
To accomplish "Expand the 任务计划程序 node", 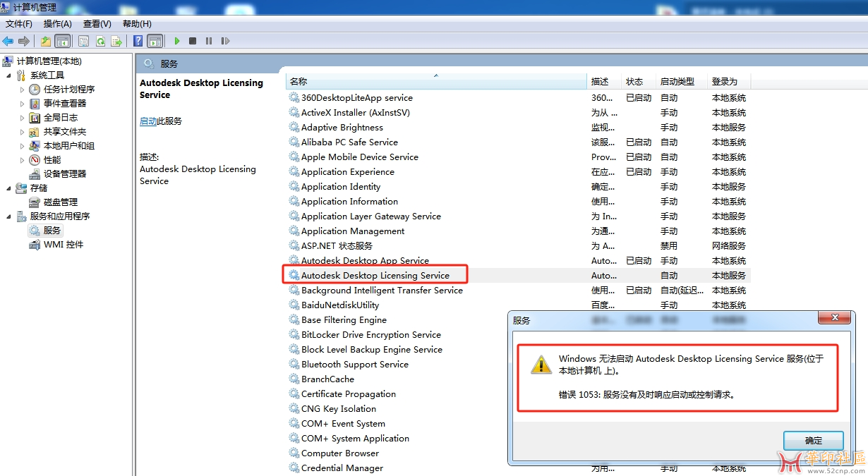I will pyautogui.click(x=23, y=90).
